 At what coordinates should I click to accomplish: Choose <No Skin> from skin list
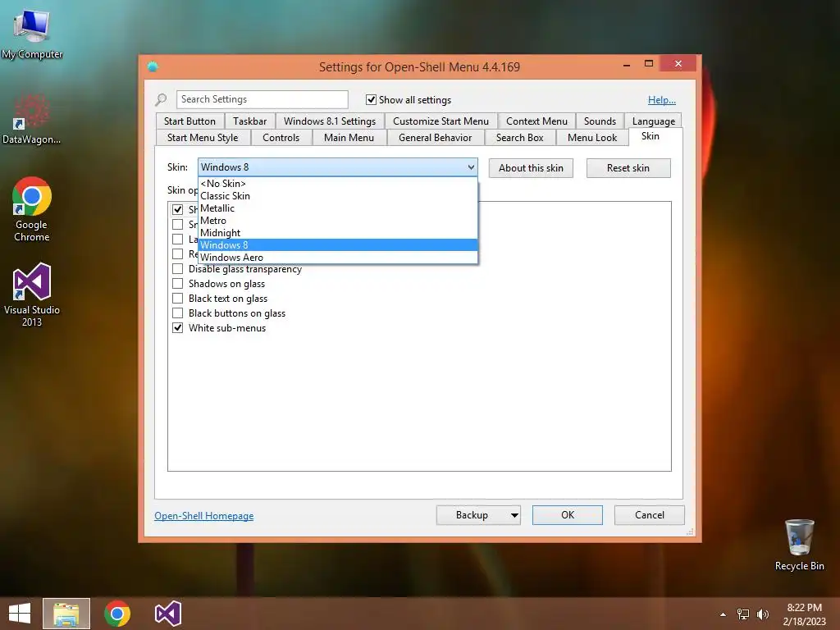337,183
